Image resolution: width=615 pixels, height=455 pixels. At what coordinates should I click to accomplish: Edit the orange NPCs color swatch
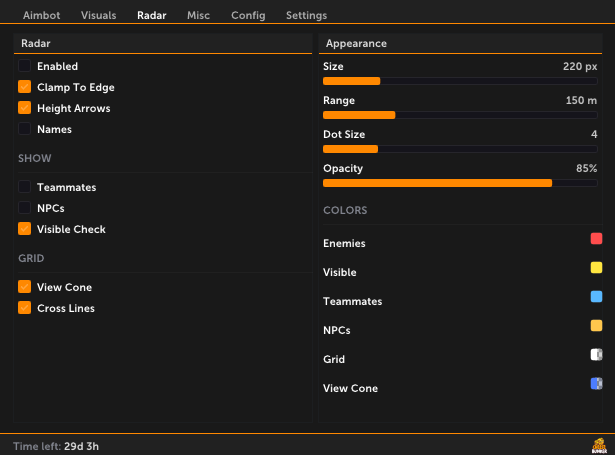[x=596, y=326]
